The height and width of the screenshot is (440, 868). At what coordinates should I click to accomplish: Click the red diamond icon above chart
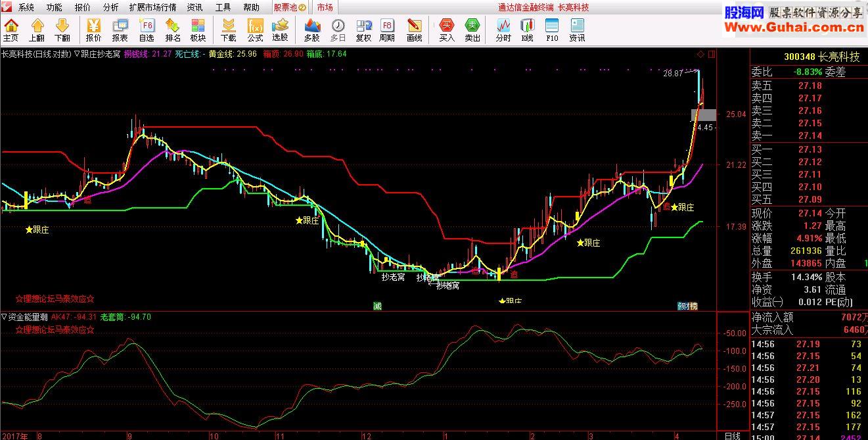point(700,54)
